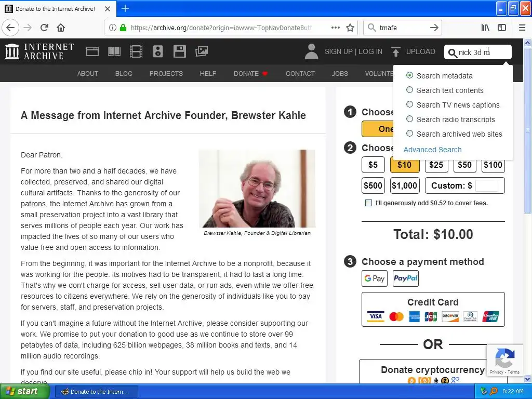This screenshot has width=532, height=399.
Task: Open the Images media icon
Action: click(202, 51)
